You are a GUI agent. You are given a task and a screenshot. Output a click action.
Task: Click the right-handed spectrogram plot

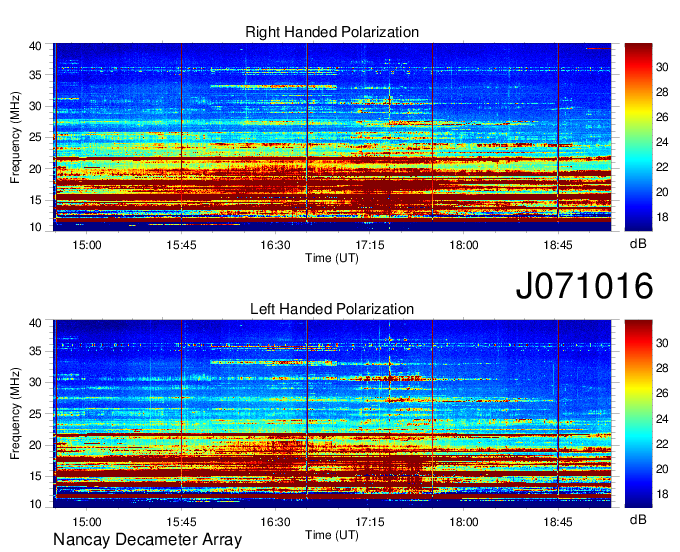coord(332,137)
